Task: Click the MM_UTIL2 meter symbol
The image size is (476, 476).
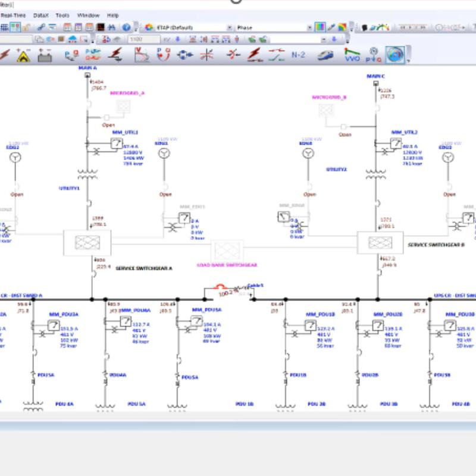Action: (x=396, y=143)
